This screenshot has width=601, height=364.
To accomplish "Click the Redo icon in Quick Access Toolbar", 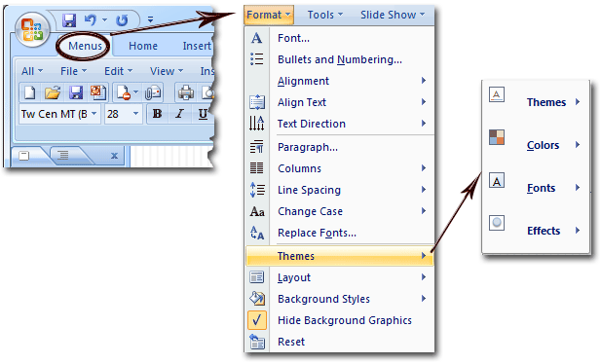I will 122,19.
